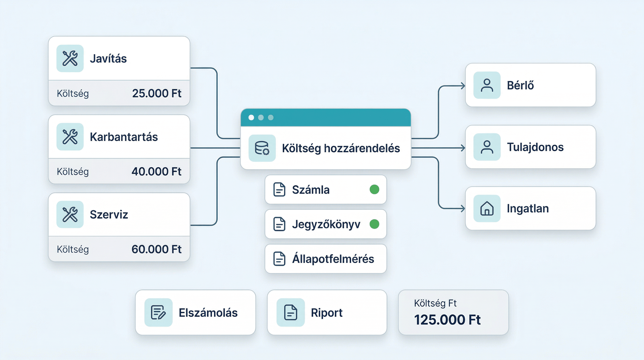This screenshot has width=644, height=360.
Task: Click the Tulajdonos person icon
Action: [487, 147]
